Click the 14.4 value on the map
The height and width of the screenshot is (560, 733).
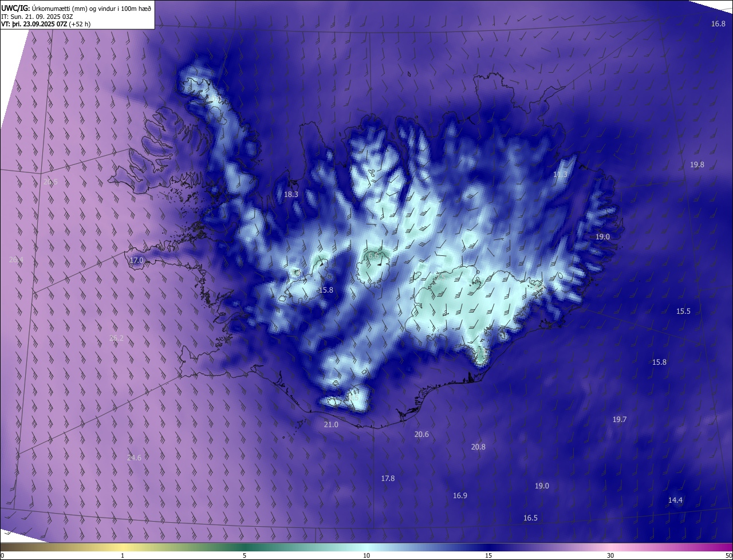pyautogui.click(x=675, y=500)
